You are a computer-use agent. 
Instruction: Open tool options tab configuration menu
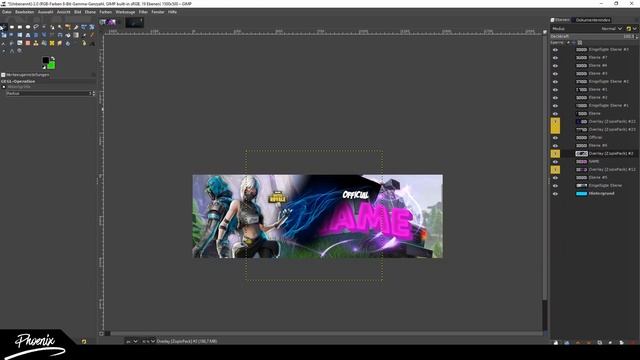[x=93, y=75]
